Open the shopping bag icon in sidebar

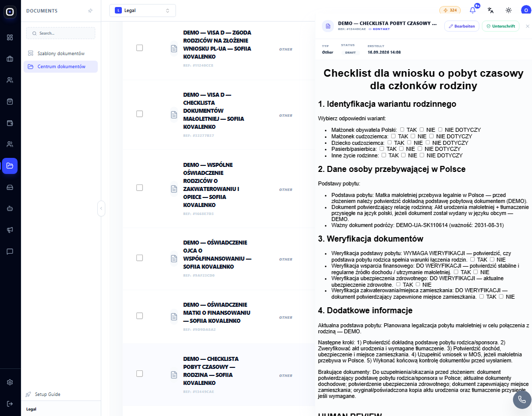click(10, 101)
